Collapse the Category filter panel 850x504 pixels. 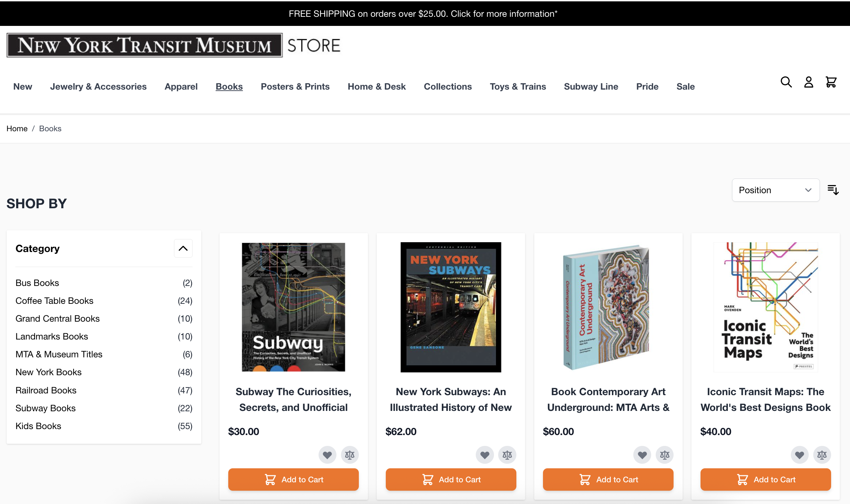pos(183,248)
